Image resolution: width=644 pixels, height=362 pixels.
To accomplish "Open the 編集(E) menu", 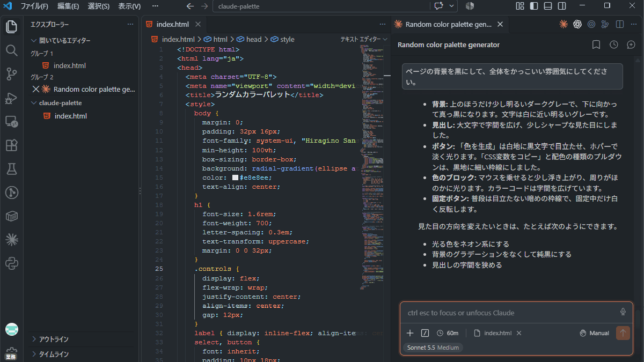I will click(68, 6).
